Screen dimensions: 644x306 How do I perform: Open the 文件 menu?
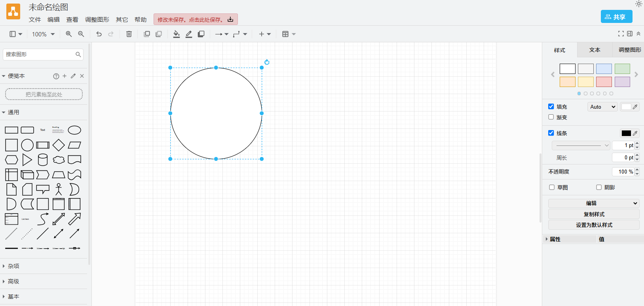click(x=35, y=19)
